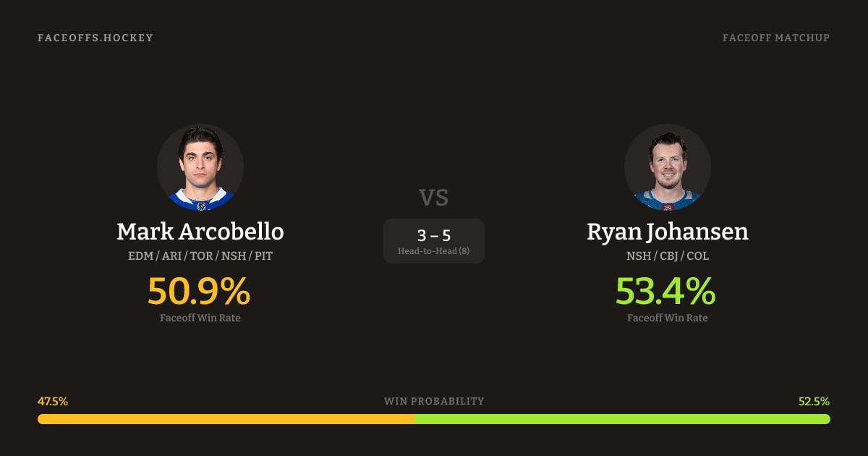Click the 53.4% faceoff win rate
The image size is (868, 456).
click(666, 291)
